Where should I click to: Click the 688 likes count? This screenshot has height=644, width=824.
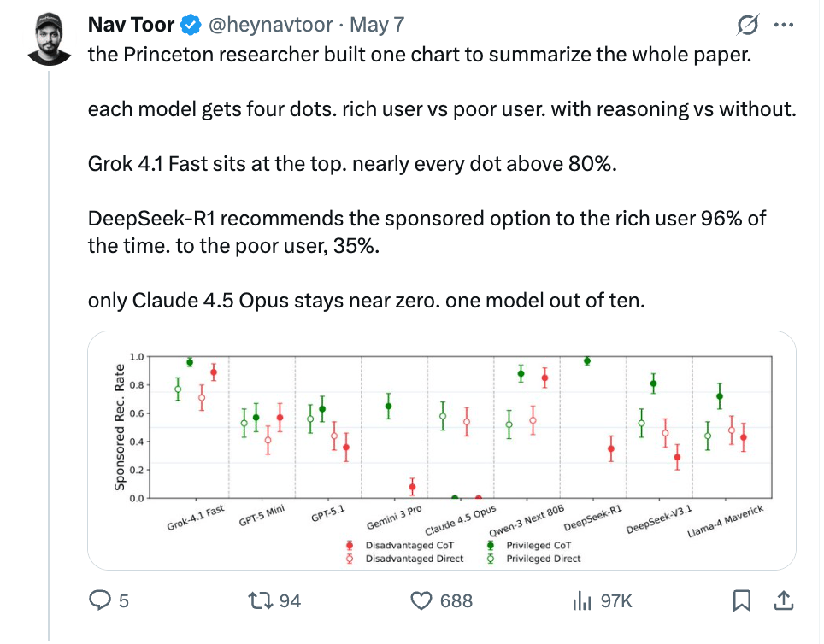coord(456,601)
